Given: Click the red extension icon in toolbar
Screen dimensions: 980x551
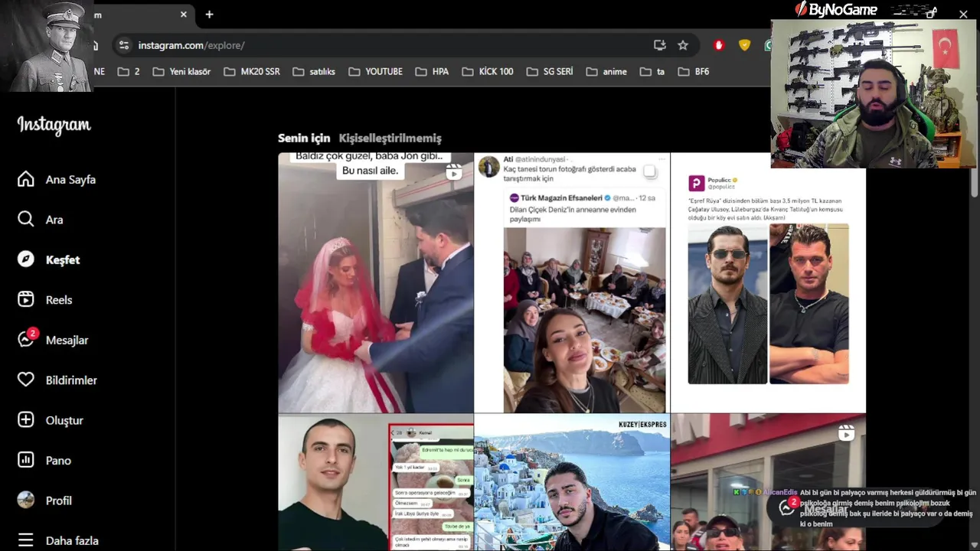Looking at the screenshot, I should [718, 45].
